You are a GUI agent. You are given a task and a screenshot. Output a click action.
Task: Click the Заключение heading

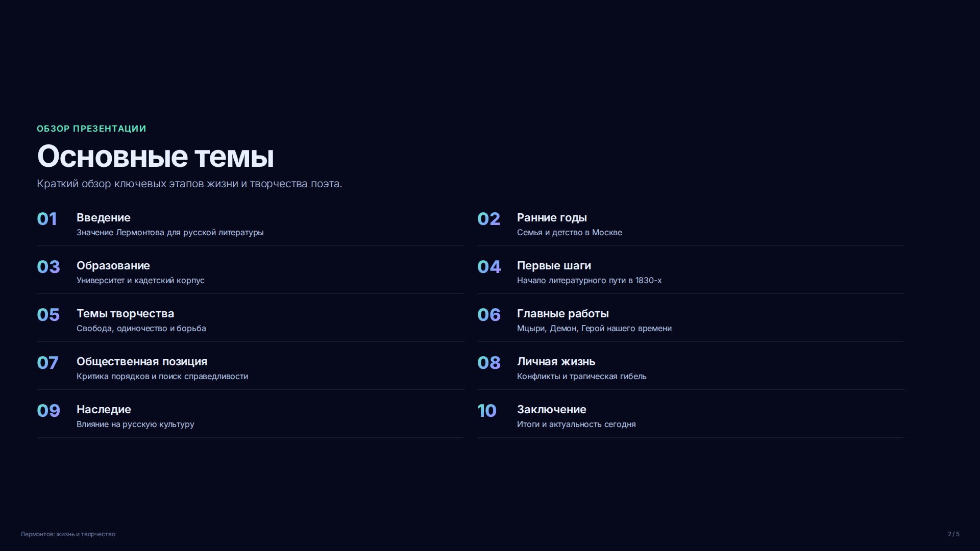click(551, 410)
